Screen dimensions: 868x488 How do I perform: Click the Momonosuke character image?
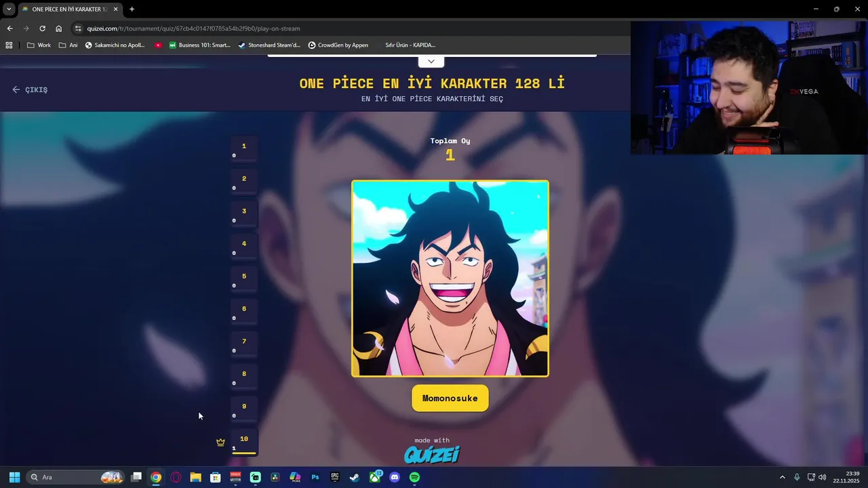450,279
